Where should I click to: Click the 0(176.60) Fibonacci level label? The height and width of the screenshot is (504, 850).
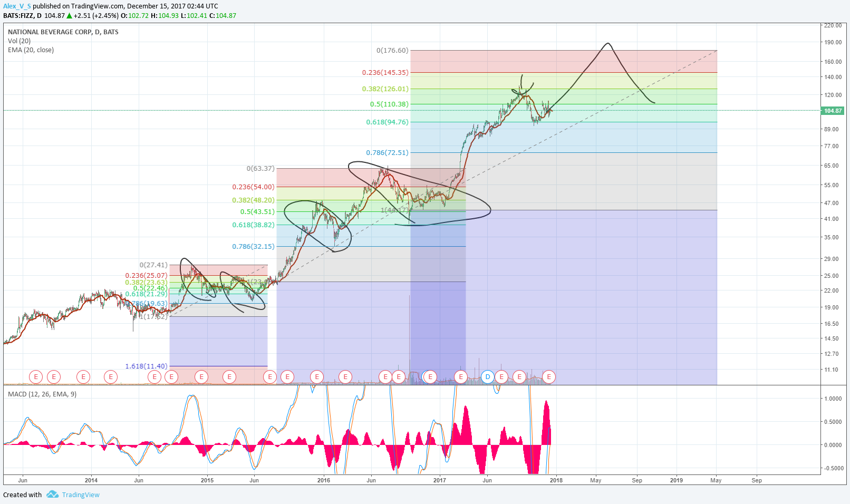[392, 51]
